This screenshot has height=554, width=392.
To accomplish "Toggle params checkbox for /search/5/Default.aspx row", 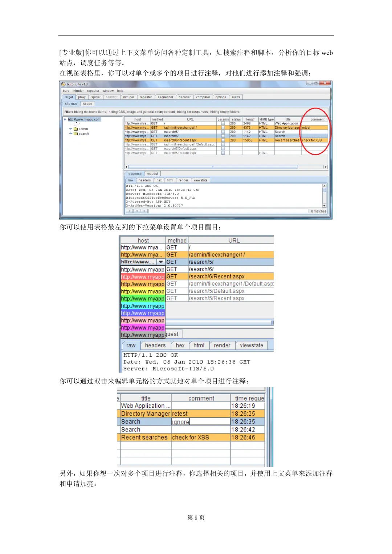I will click(x=223, y=148).
